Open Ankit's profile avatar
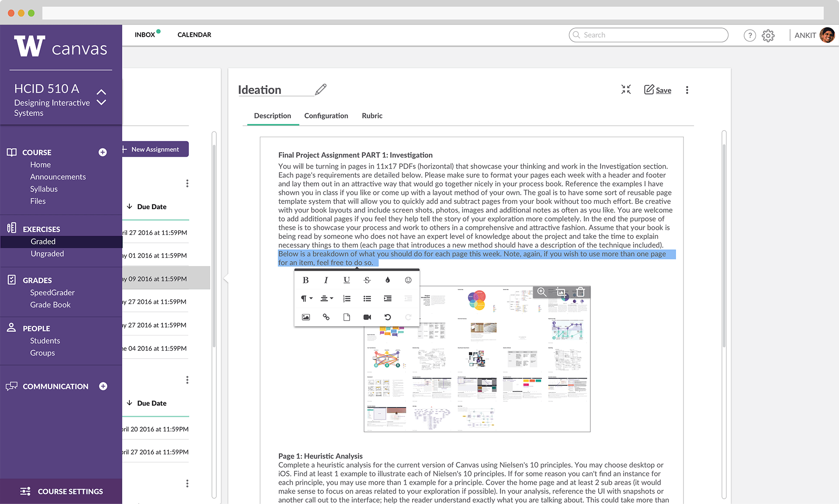The height and width of the screenshot is (504, 839). click(827, 35)
